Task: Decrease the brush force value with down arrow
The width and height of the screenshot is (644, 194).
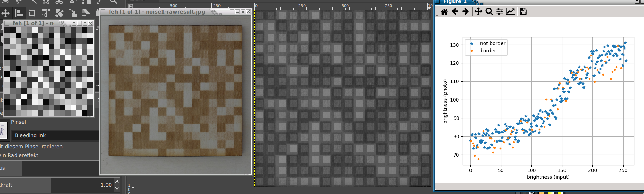Action: [x=117, y=188]
